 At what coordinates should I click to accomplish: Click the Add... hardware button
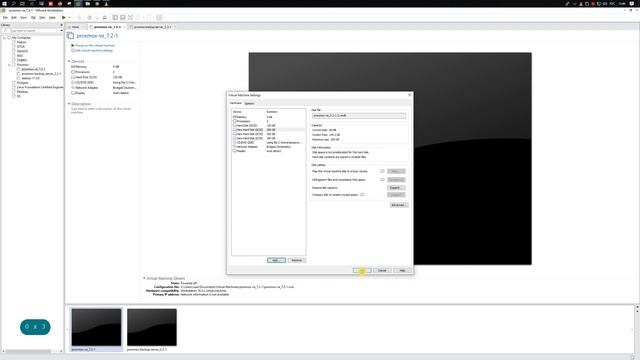click(276, 260)
